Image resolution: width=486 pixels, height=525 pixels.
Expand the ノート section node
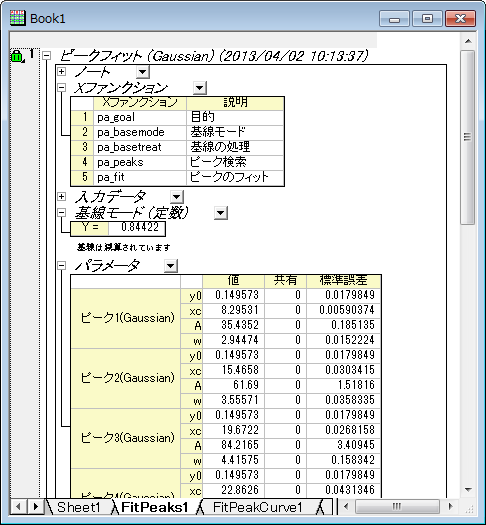pyautogui.click(x=62, y=71)
